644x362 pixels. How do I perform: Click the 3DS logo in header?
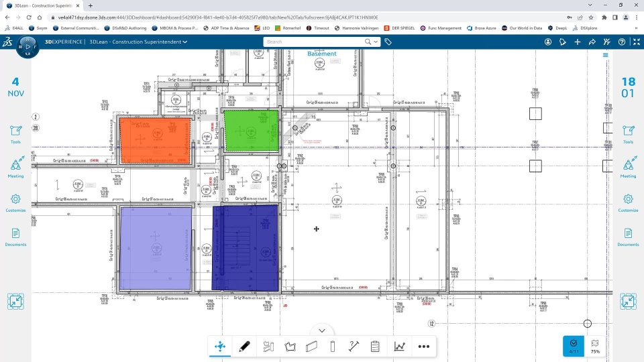[x=7, y=42]
